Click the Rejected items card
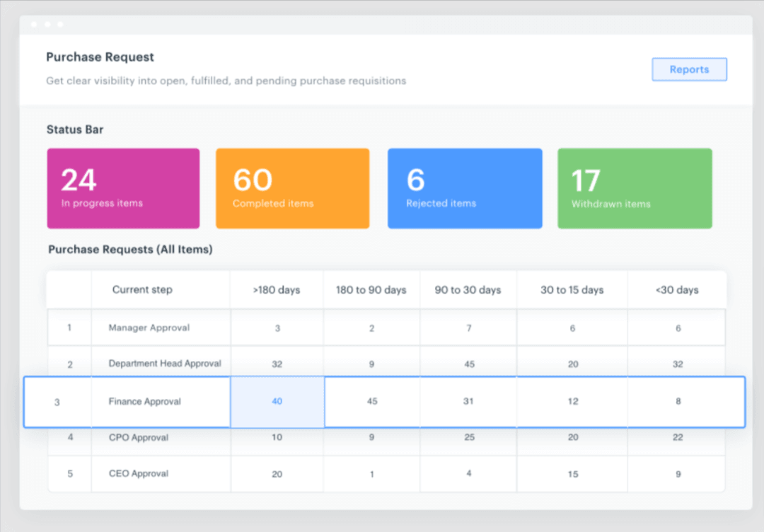 [x=465, y=187]
